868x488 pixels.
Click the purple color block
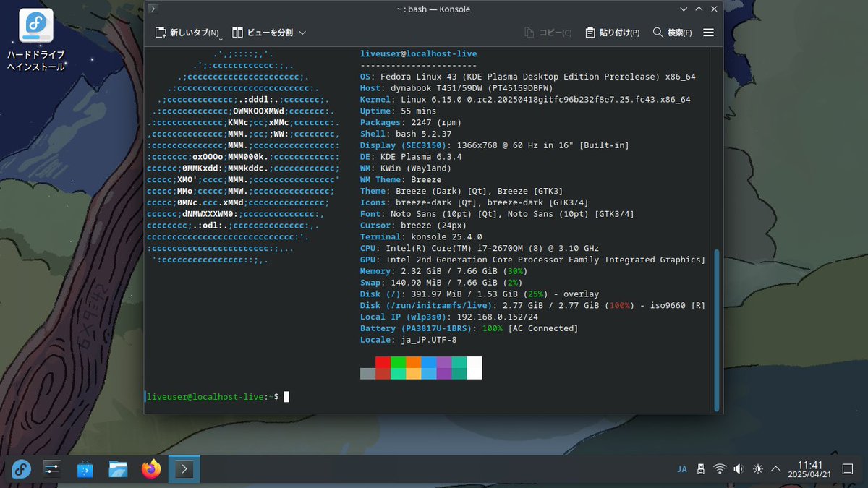[x=444, y=362]
